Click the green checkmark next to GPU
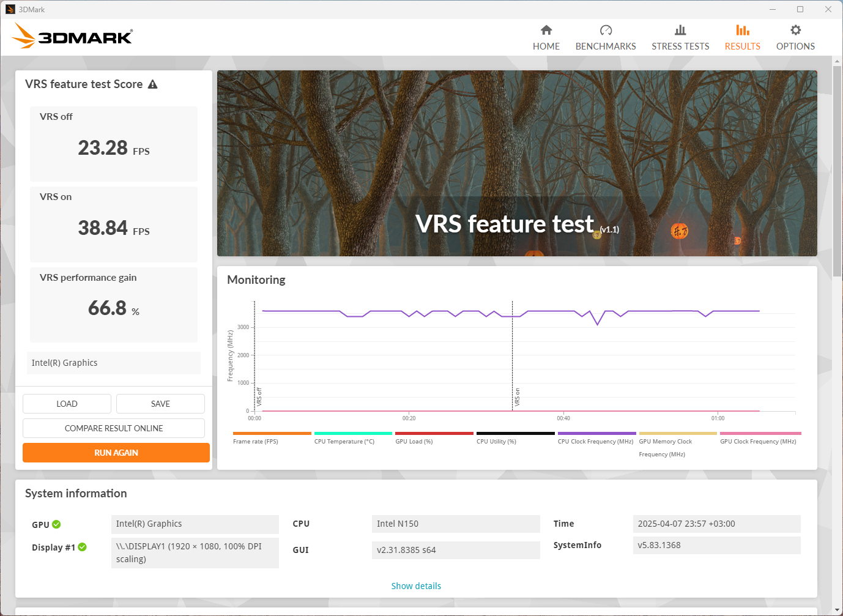The height and width of the screenshot is (616, 843). coord(56,524)
